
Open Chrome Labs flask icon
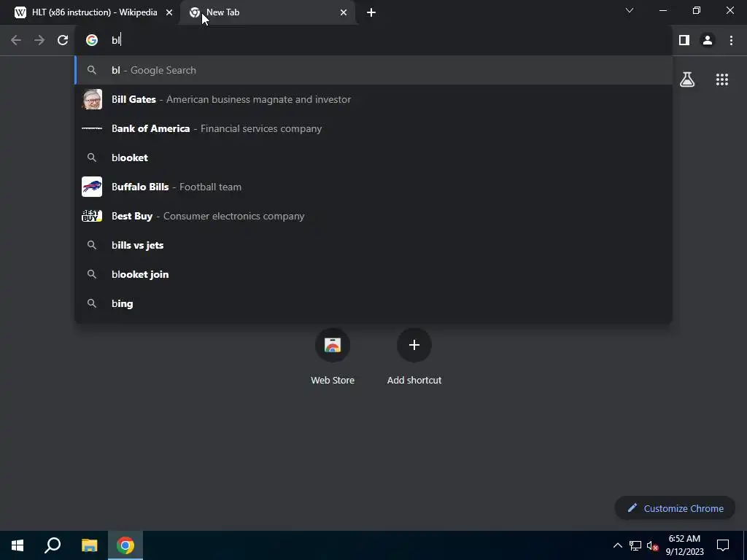click(687, 79)
